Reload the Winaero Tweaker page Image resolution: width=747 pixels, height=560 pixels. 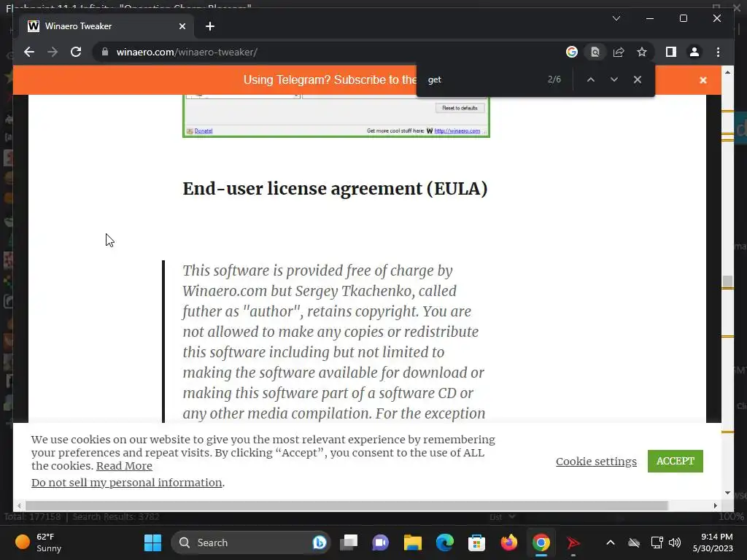tap(76, 52)
